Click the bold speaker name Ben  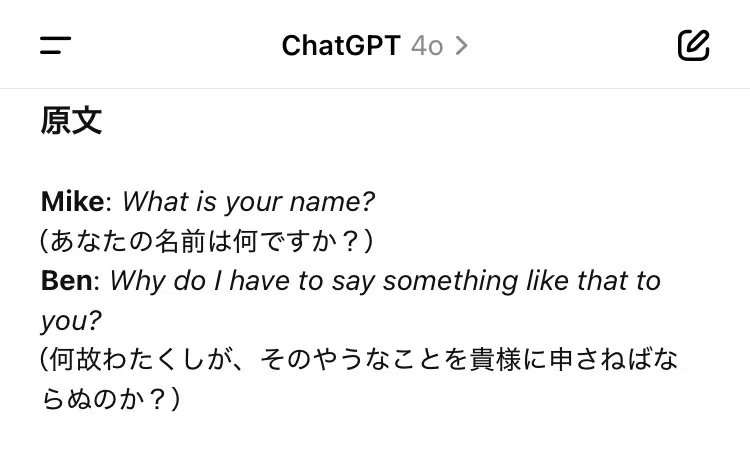(x=66, y=281)
